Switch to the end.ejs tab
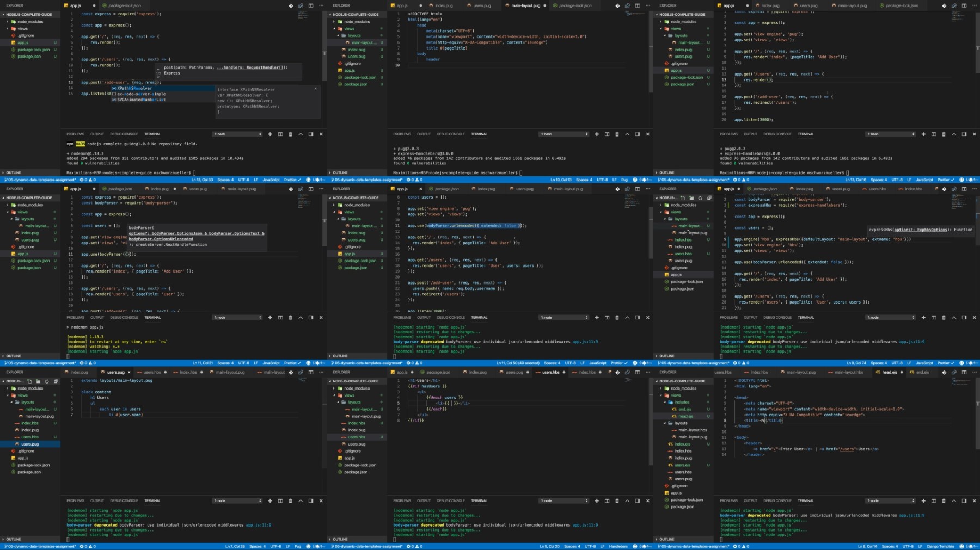 922,372
